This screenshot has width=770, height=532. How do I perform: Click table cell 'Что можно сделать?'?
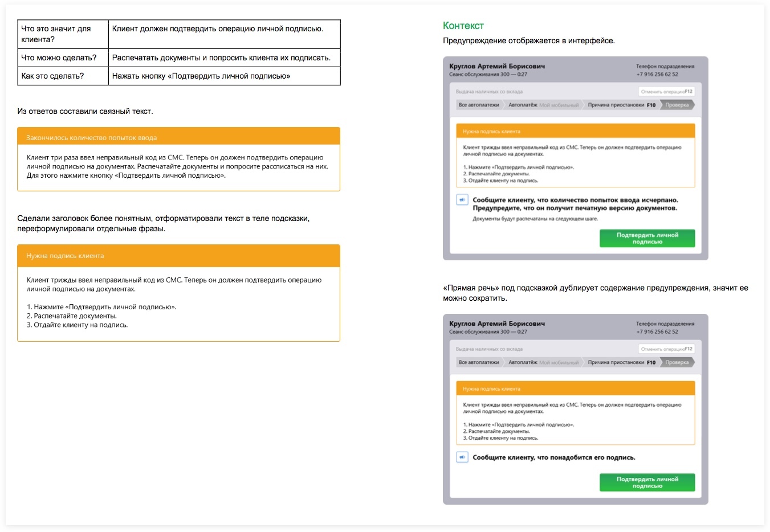point(63,58)
